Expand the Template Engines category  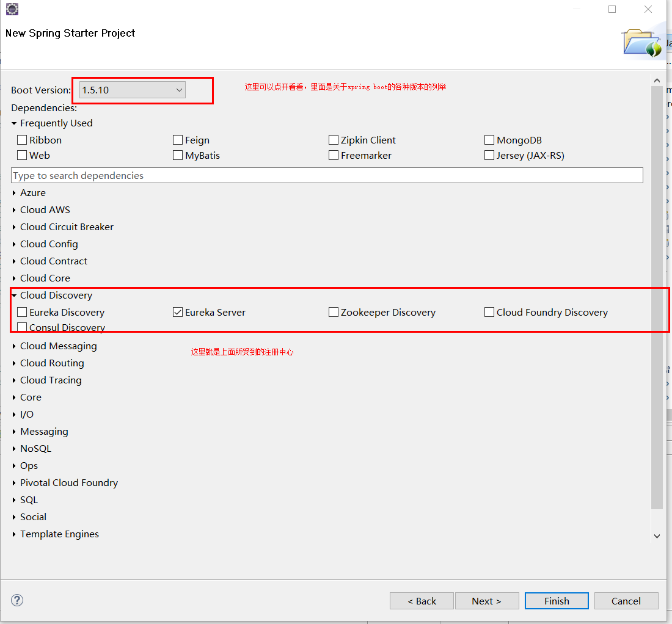click(x=14, y=534)
